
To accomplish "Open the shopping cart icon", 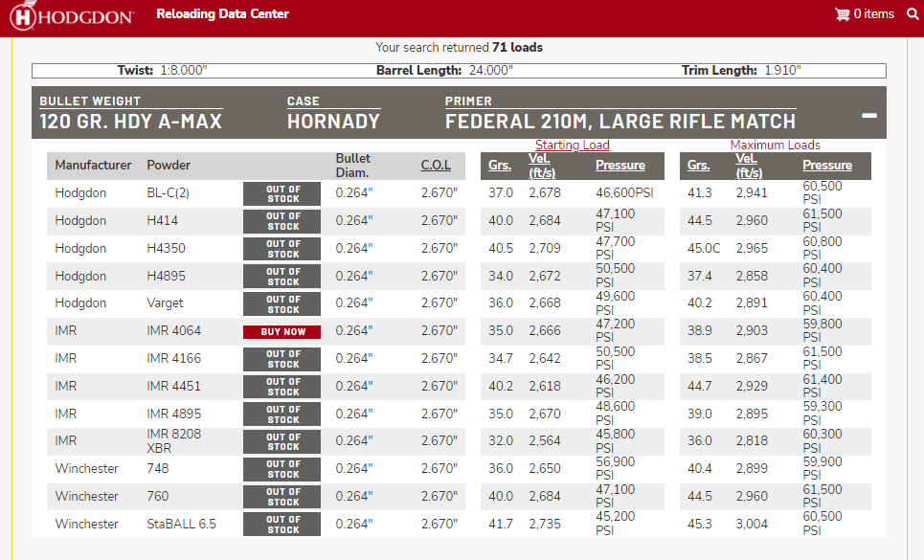I will pos(842,14).
